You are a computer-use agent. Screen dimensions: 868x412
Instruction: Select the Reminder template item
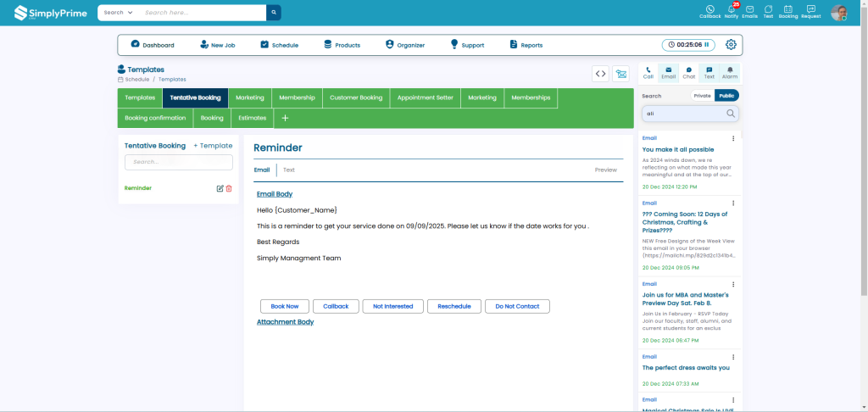coord(138,188)
